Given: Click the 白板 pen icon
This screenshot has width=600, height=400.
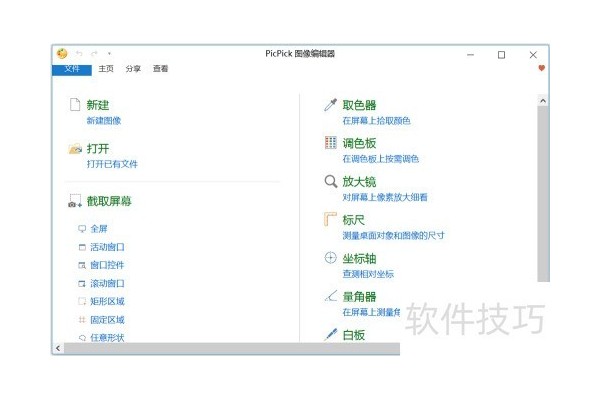Looking at the screenshot, I should (x=331, y=335).
